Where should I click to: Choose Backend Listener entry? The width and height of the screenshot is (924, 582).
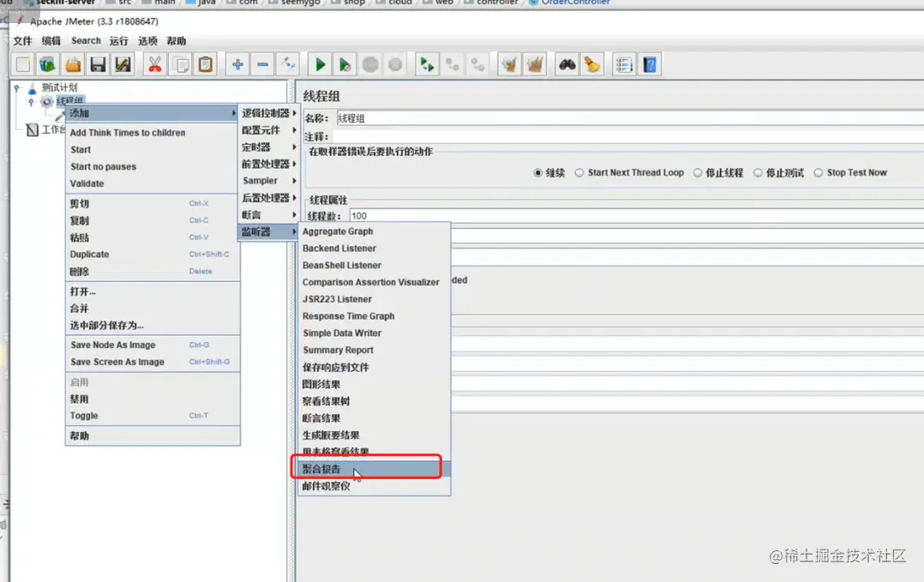pos(375,249)
